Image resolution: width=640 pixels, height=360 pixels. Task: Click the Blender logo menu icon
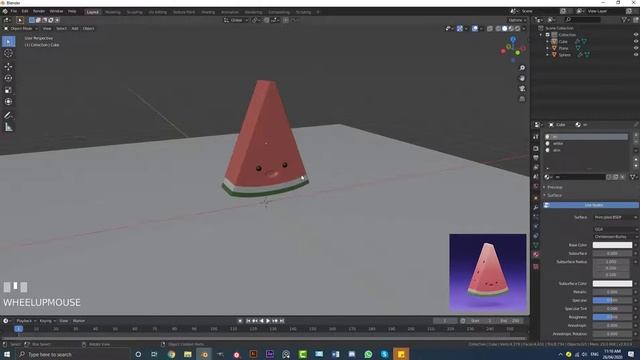[x=5, y=11]
